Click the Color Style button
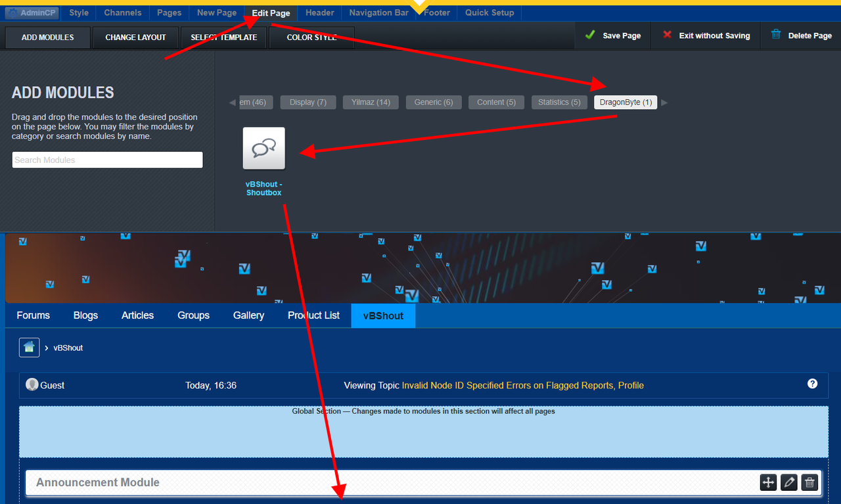This screenshot has width=841, height=504. [311, 37]
